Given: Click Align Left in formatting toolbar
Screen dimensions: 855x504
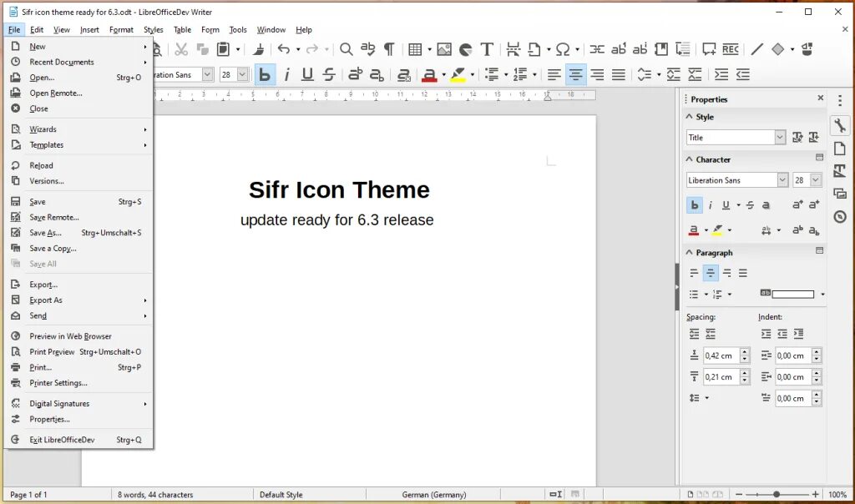Looking at the screenshot, I should point(554,74).
